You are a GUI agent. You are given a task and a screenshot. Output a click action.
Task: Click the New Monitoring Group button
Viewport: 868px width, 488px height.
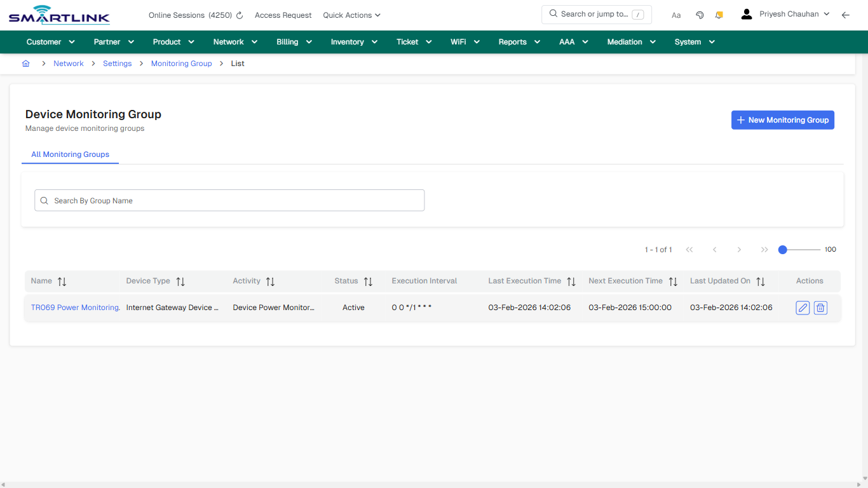click(x=783, y=119)
